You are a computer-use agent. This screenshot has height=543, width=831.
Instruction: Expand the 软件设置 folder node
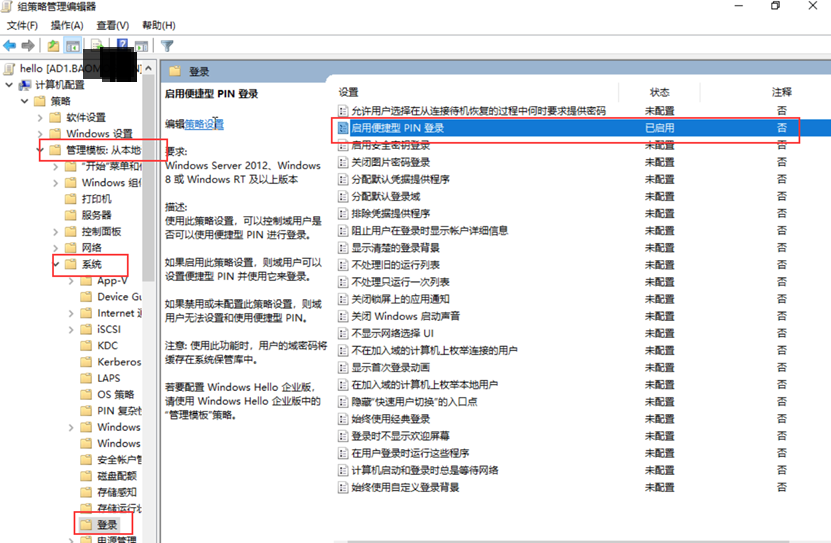(x=41, y=118)
